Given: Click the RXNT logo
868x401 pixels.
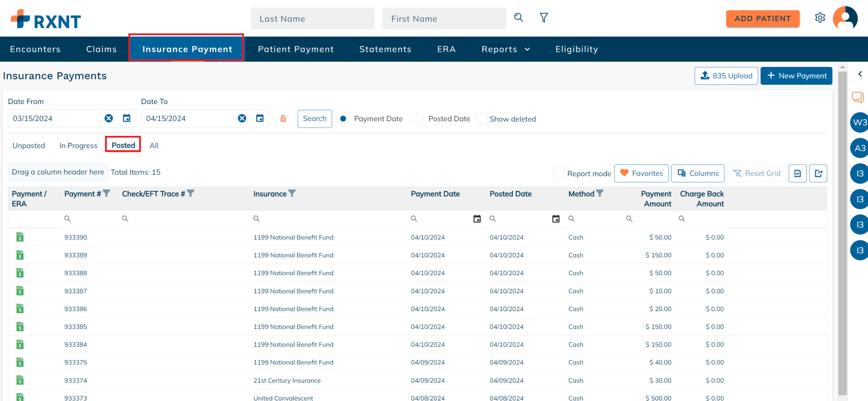Looking at the screenshot, I should [x=46, y=19].
